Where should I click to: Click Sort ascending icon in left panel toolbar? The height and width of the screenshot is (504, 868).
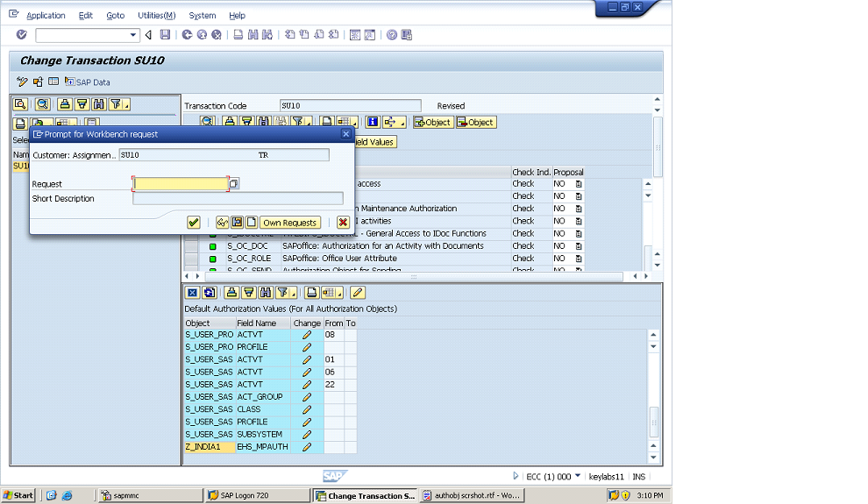coord(65,104)
